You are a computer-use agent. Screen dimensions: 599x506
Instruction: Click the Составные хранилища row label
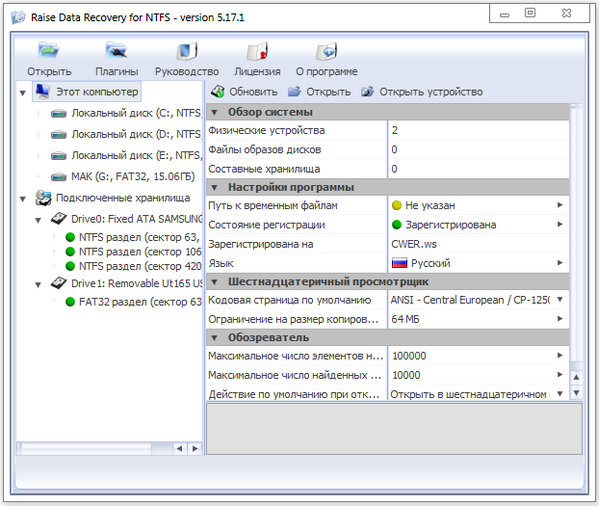[264, 169]
